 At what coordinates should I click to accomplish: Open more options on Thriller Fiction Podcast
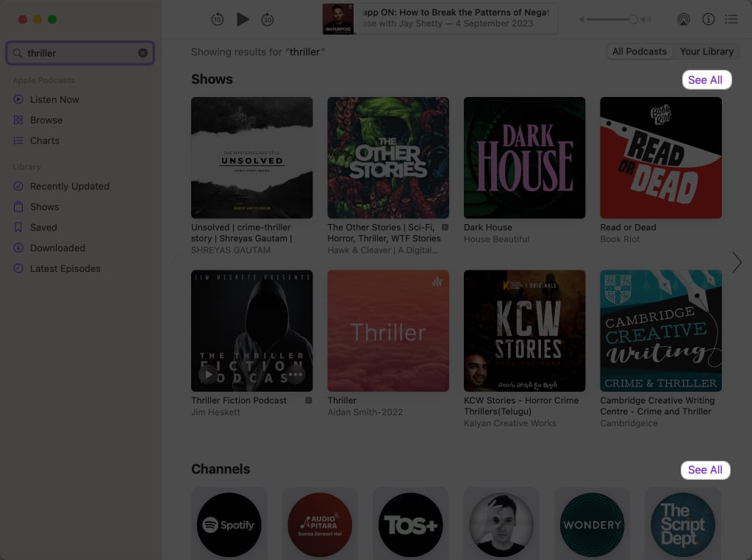click(296, 375)
